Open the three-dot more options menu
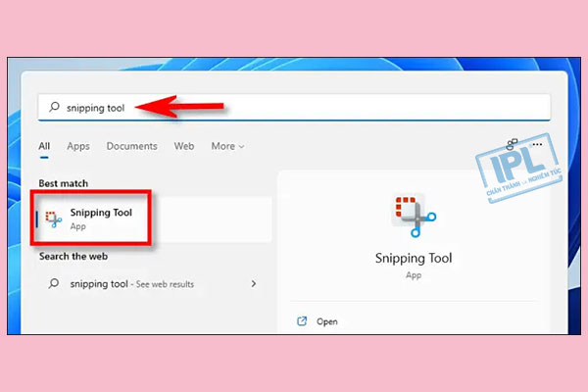The width and height of the screenshot is (588, 392). pos(535,144)
